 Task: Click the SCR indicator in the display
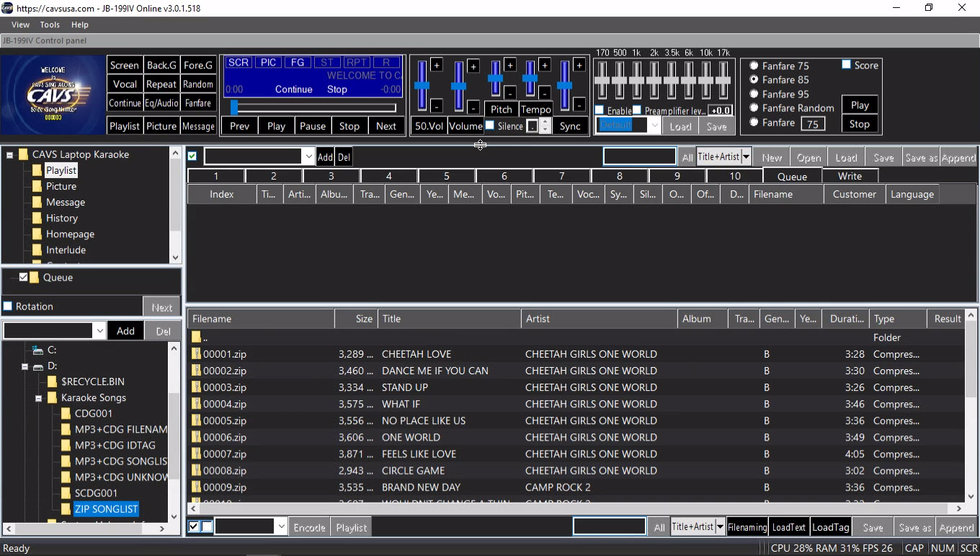[238, 63]
